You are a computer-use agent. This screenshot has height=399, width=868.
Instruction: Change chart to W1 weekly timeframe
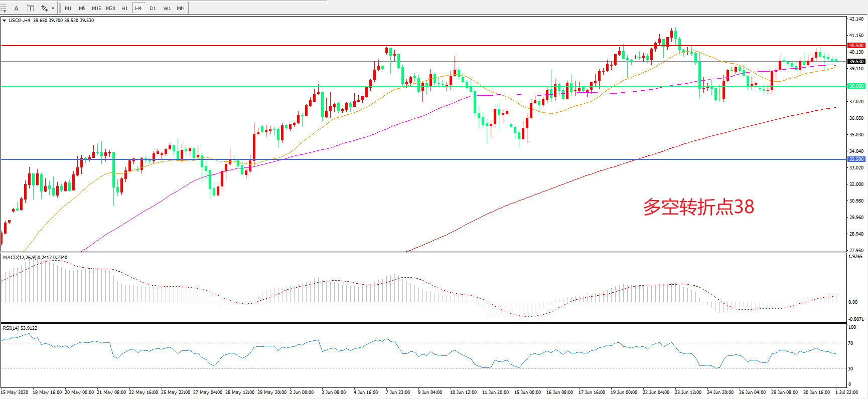(167, 8)
